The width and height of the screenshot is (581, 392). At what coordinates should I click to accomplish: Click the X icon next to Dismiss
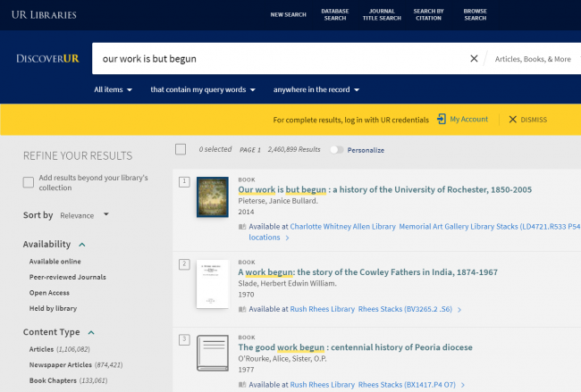(512, 120)
